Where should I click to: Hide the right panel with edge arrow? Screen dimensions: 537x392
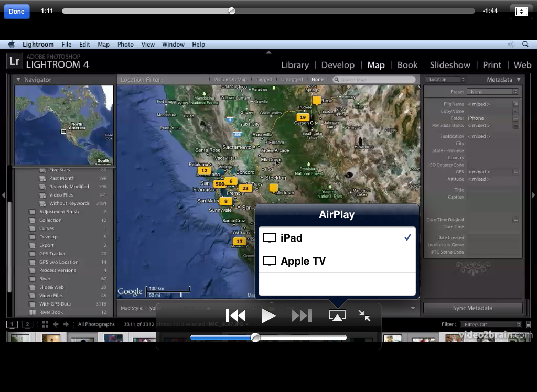[533, 195]
